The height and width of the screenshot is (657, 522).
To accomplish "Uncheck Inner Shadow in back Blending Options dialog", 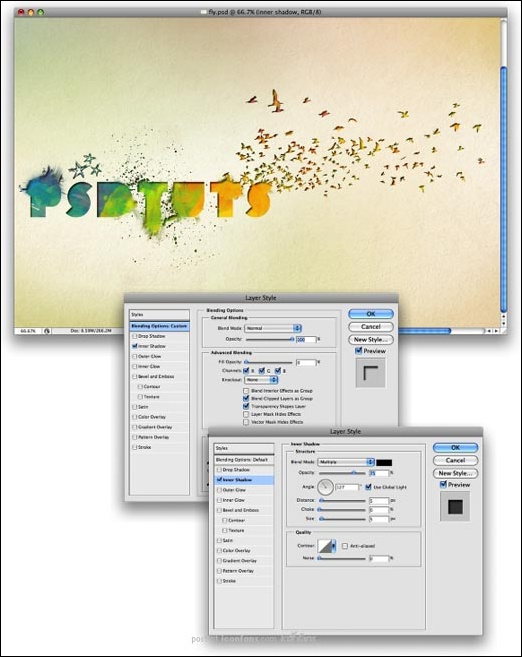I will click(134, 346).
